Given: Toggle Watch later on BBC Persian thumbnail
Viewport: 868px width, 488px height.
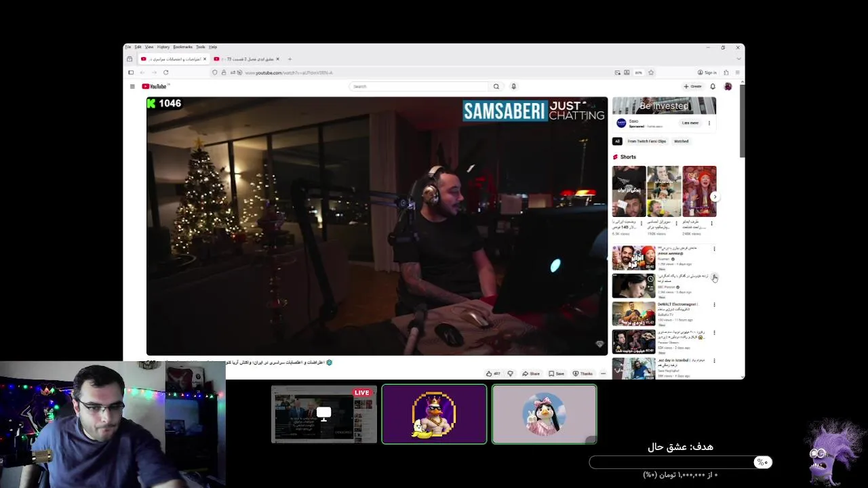Looking at the screenshot, I should point(650,278).
